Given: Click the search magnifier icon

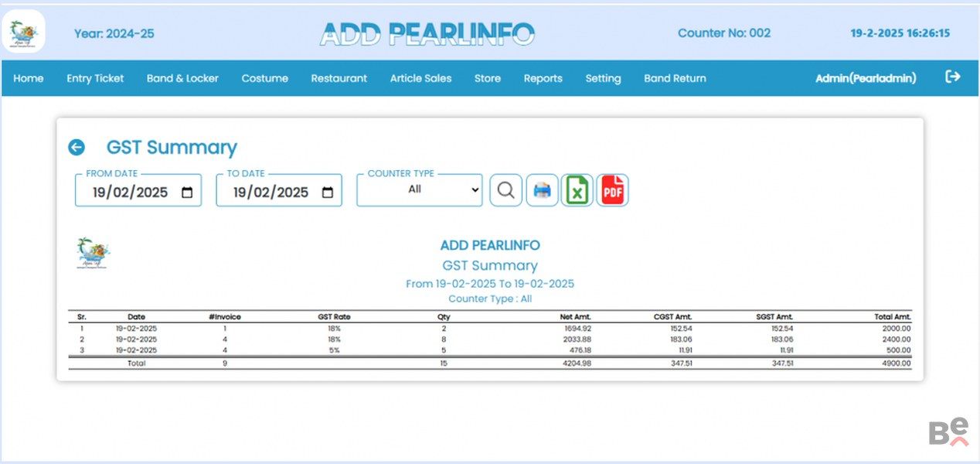Looking at the screenshot, I should coord(506,190).
